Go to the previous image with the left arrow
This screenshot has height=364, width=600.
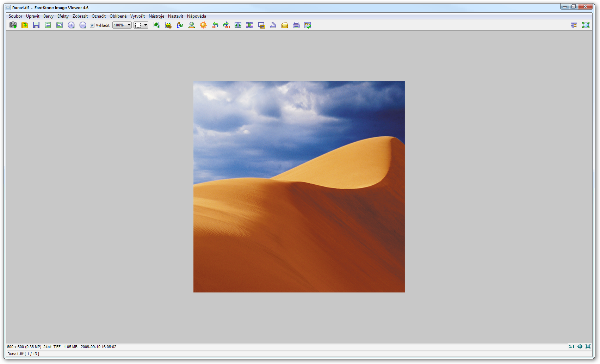tap(48, 25)
